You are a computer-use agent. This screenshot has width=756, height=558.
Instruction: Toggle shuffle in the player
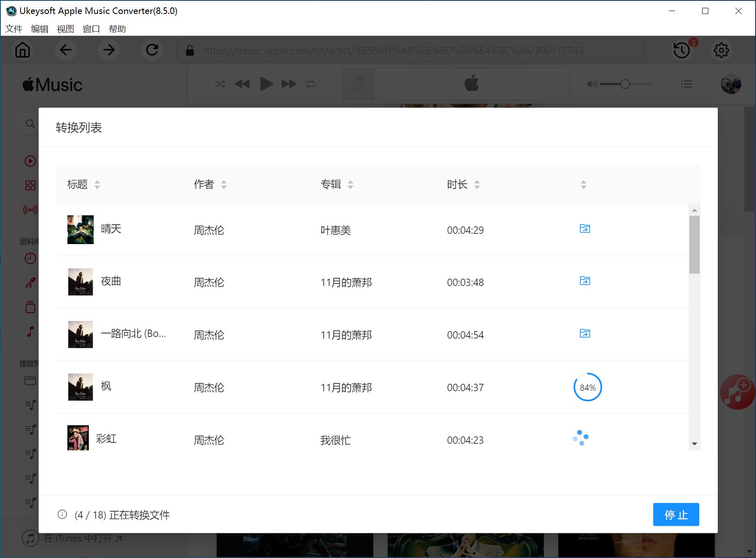(220, 84)
